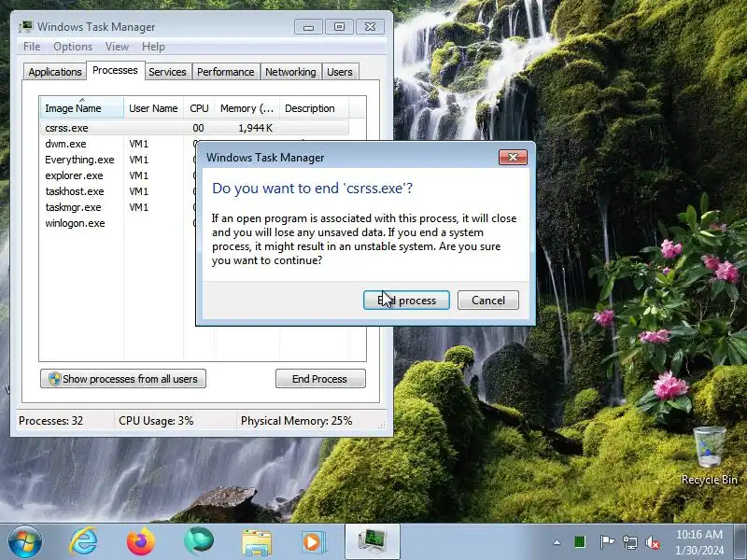Click the CPU Usage: 3% status entry
747x560 pixels.
click(156, 421)
